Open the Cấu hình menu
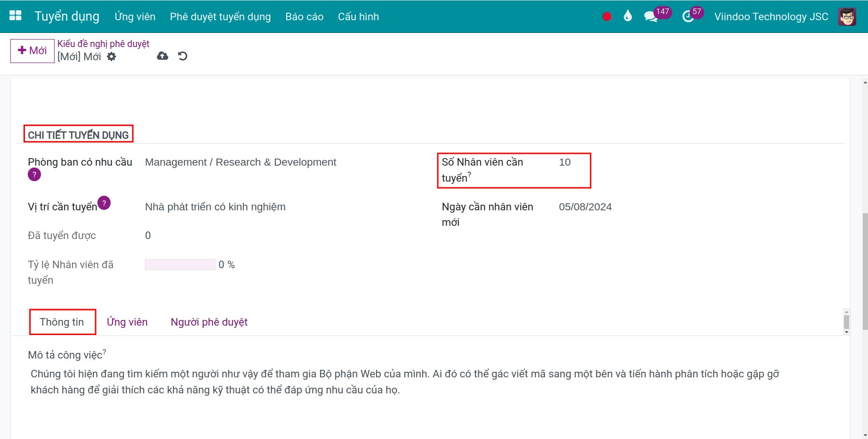Screen dimensions: 868x439 coord(358,17)
